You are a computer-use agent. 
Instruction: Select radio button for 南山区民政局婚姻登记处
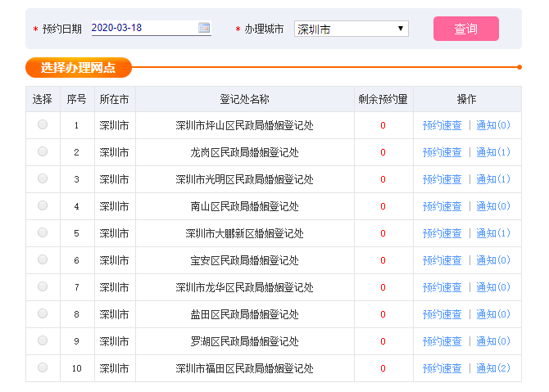tap(43, 205)
